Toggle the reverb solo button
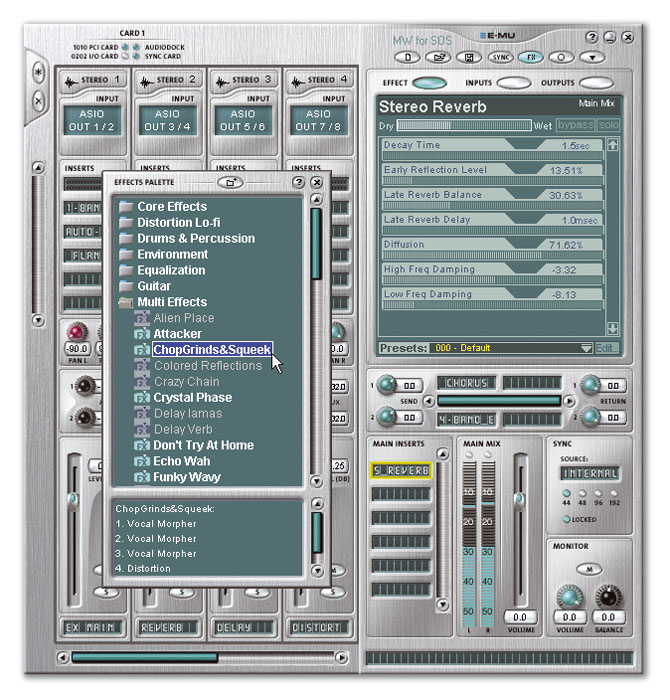 [x=609, y=125]
